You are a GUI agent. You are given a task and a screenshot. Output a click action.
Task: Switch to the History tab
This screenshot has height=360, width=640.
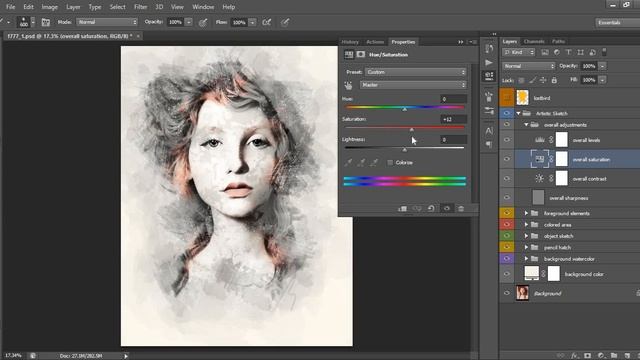pos(350,42)
